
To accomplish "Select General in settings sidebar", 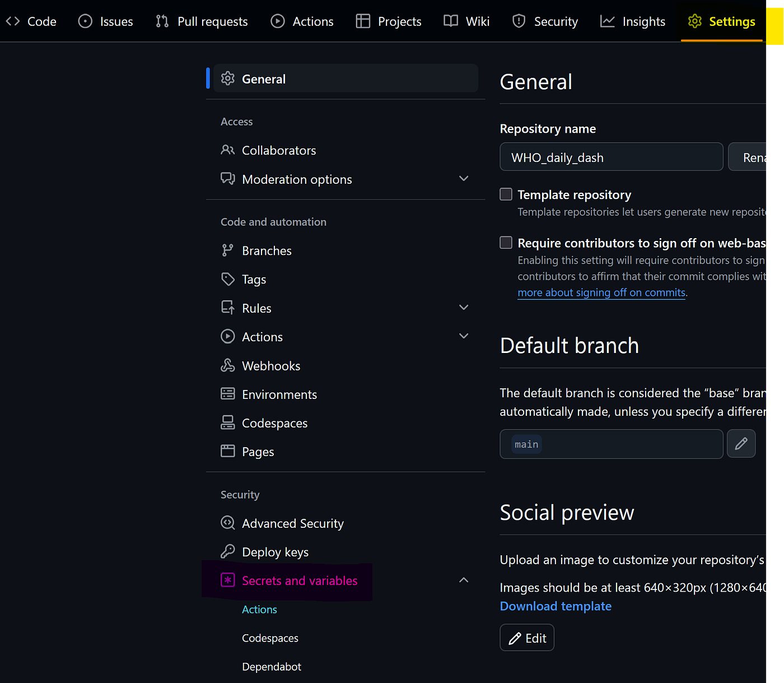I will click(x=346, y=78).
